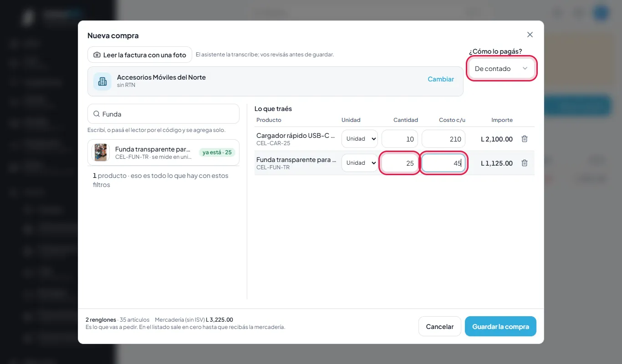Click the CEL-CAR-25 product code

(x=273, y=143)
